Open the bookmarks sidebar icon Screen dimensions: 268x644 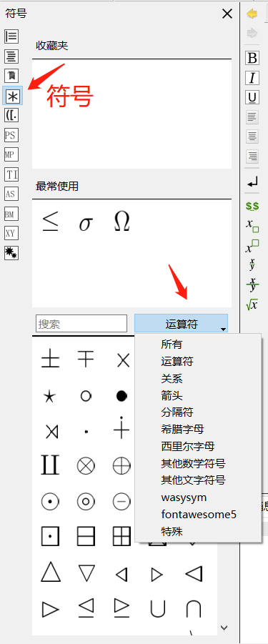pos(11,76)
